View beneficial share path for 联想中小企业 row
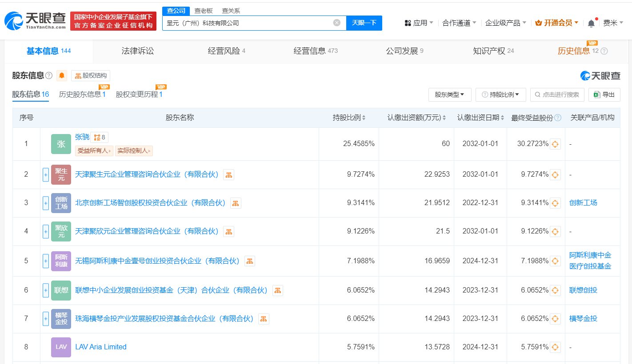Image resolution: width=632 pixels, height=364 pixels. tap(555, 290)
